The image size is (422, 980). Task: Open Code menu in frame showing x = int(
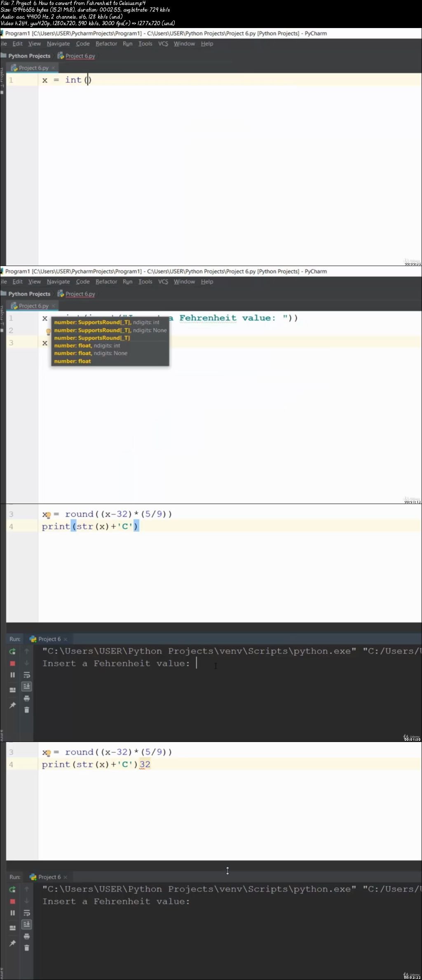[x=83, y=44]
